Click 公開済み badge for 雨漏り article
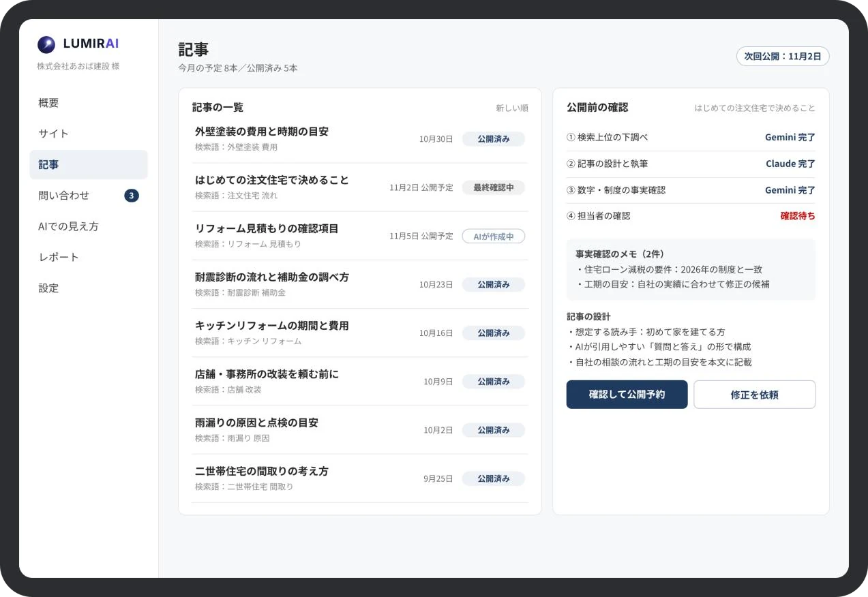The width and height of the screenshot is (868, 597). tap(494, 430)
